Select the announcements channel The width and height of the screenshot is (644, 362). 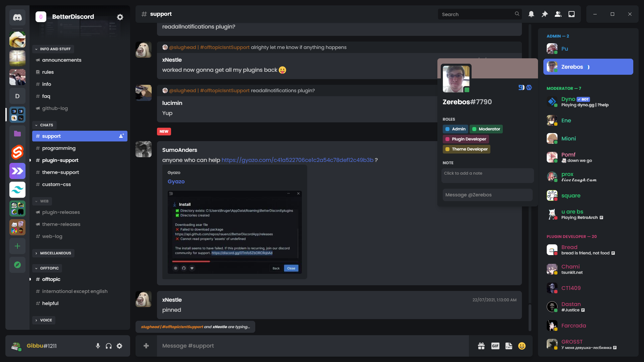point(80,60)
